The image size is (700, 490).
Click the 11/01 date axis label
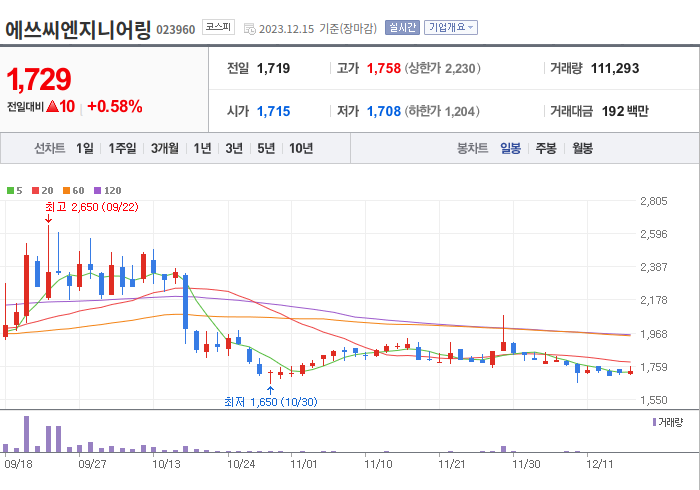pyautogui.click(x=304, y=464)
